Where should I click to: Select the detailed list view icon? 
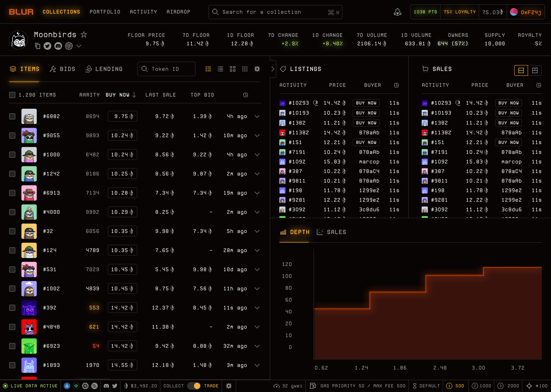coord(208,69)
